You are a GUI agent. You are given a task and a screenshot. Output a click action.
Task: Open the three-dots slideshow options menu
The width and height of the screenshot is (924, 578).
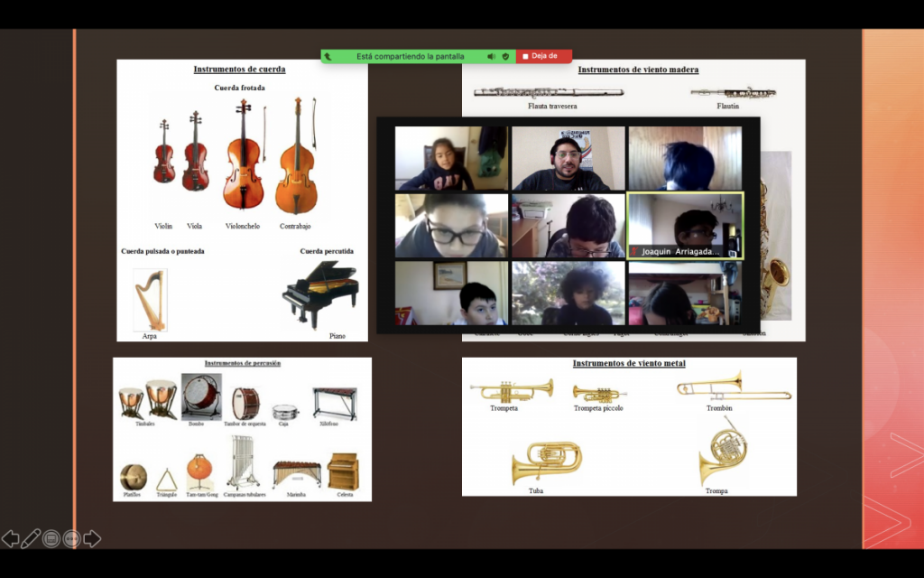coord(71,539)
